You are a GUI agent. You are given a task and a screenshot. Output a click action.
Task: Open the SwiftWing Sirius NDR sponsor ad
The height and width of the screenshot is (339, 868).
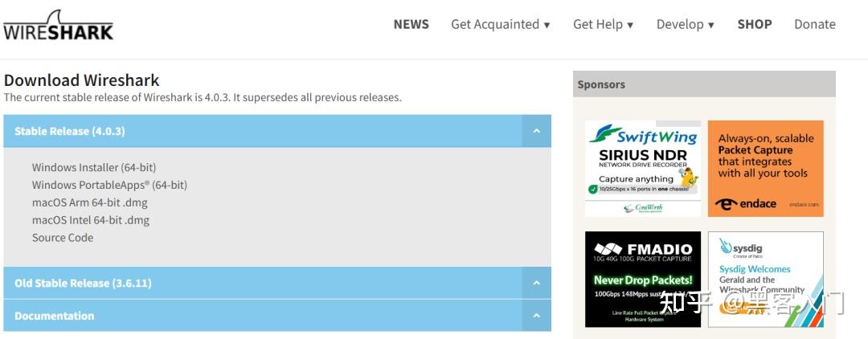coord(642,168)
